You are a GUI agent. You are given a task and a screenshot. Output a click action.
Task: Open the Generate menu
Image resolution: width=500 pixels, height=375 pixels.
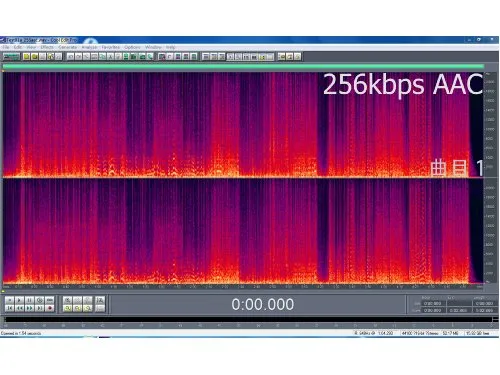(x=68, y=47)
